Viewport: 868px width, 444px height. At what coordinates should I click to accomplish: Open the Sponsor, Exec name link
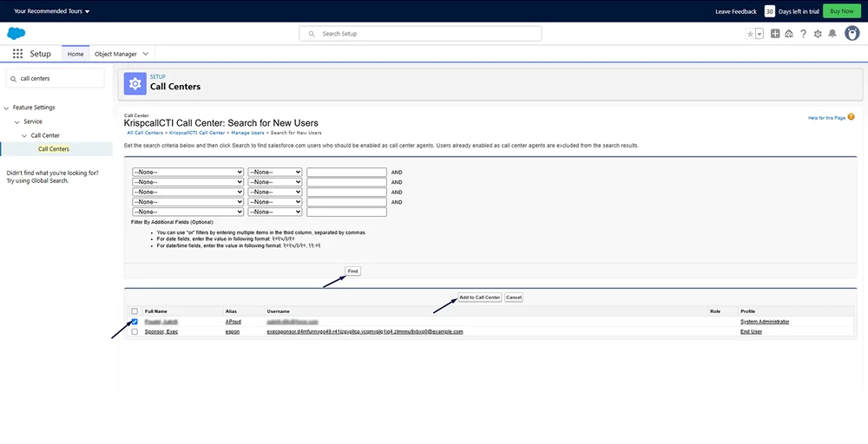tap(161, 332)
